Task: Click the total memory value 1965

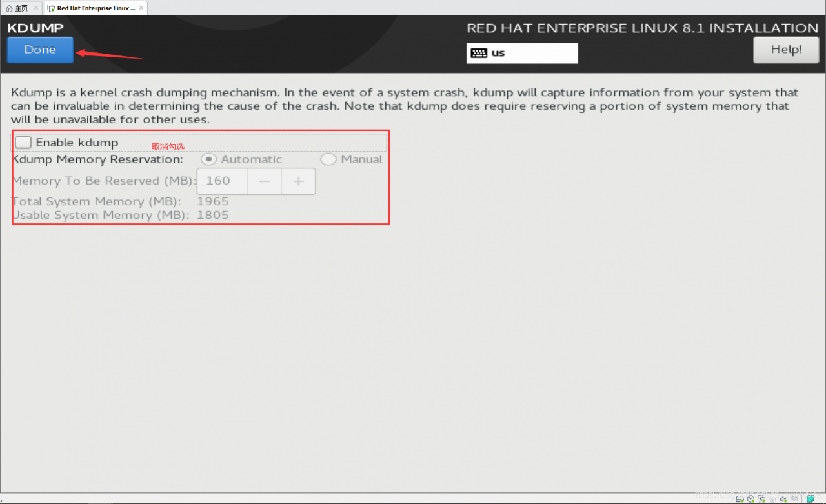Action: (x=213, y=201)
